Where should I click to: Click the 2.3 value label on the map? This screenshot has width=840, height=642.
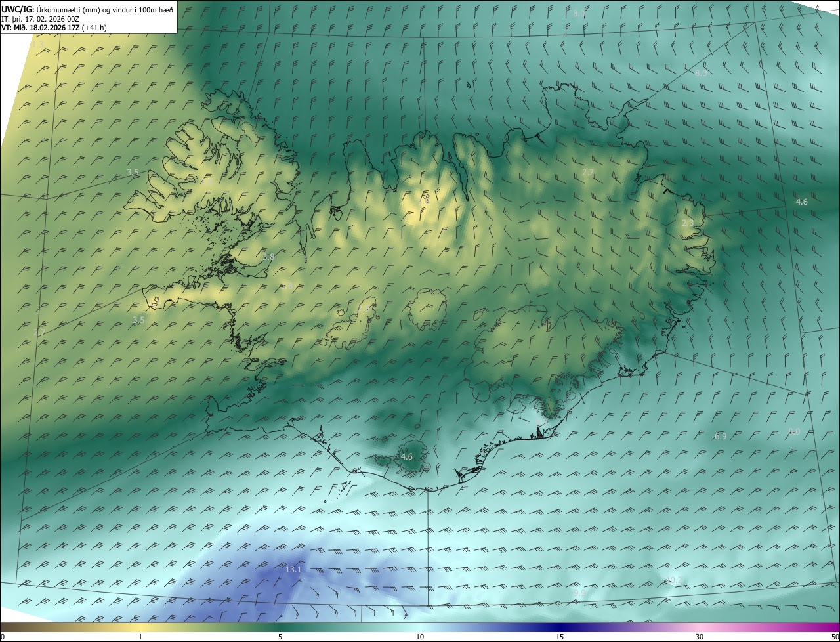pos(688,223)
